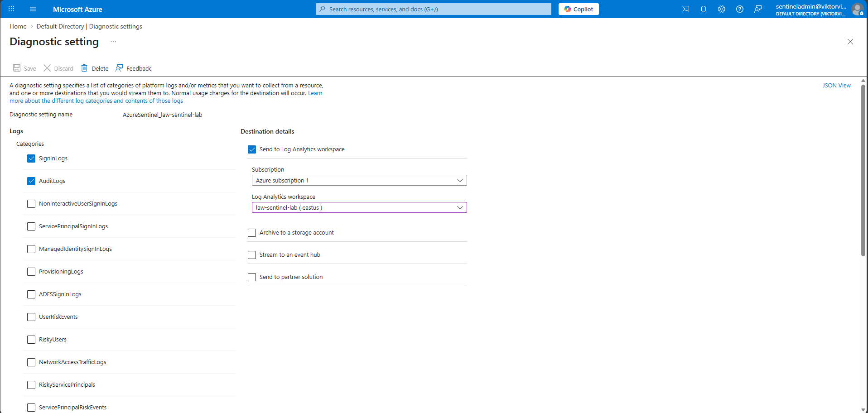Image resolution: width=868 pixels, height=413 pixels.
Task: Open portal settings gear icon
Action: [x=721, y=9]
